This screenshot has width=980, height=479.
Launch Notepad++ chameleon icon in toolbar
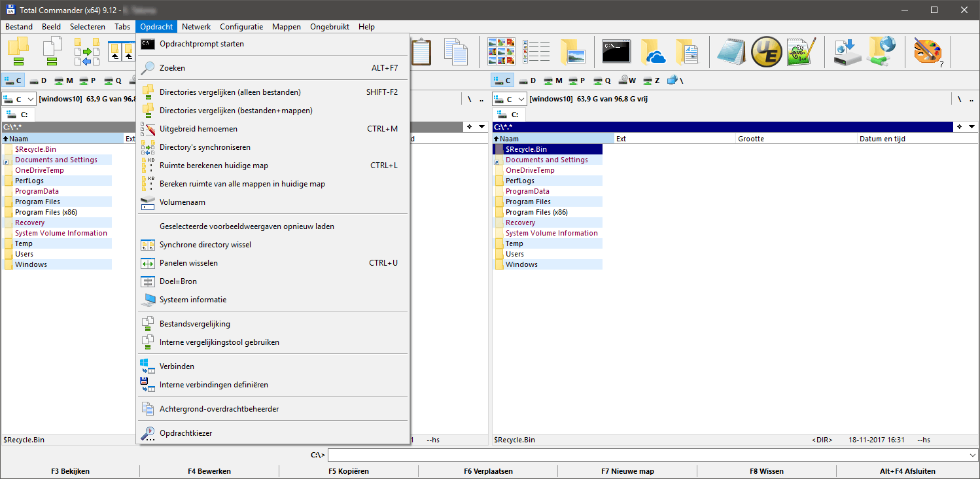(801, 51)
